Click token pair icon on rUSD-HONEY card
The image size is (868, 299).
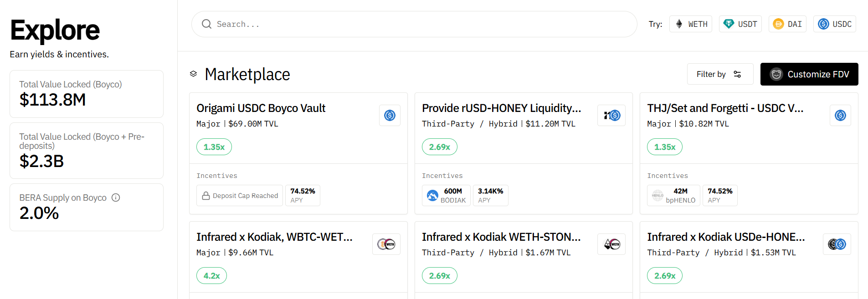611,116
